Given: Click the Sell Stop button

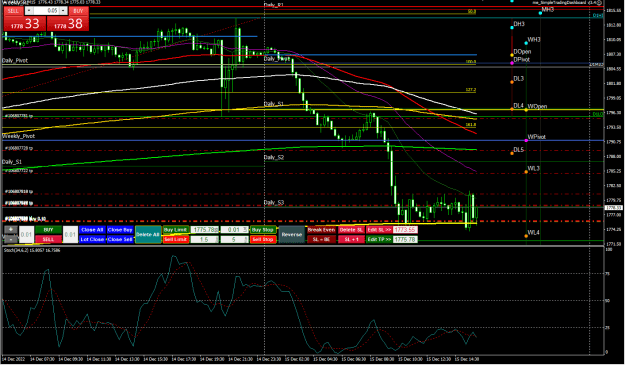Looking at the screenshot, I should (x=263, y=239).
